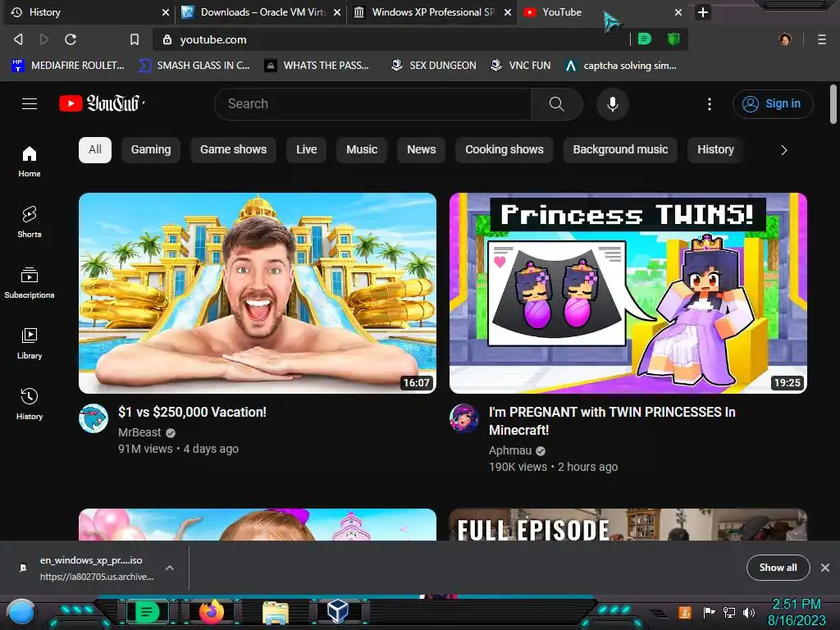Open the YouTube hamburger guide menu
Screen dimensions: 840x630
click(x=30, y=104)
